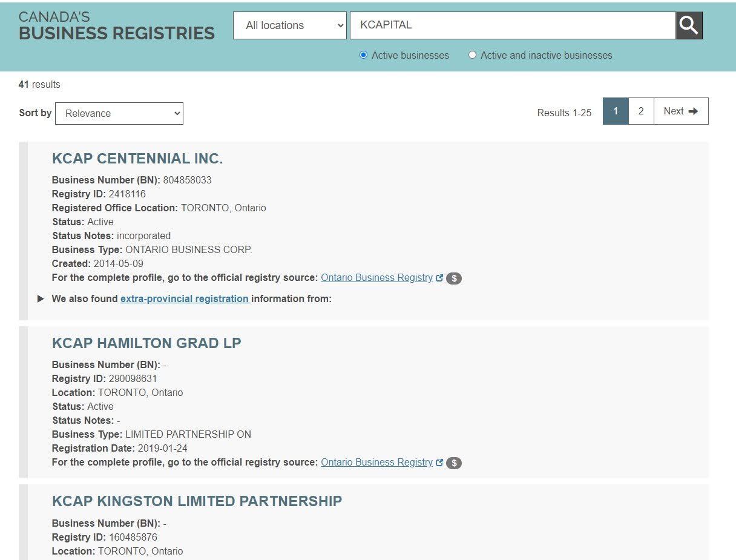Image resolution: width=736 pixels, height=560 pixels.
Task: Go to results page 2
Action: 641,111
